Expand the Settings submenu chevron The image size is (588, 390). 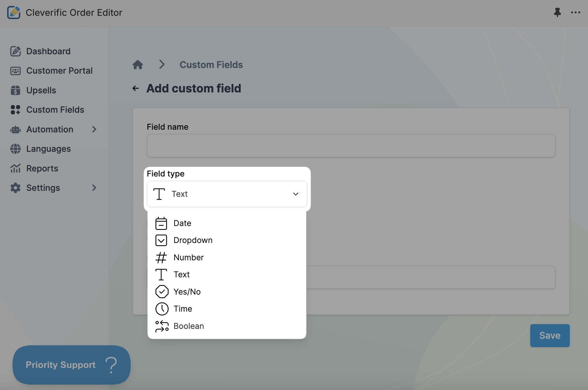tap(94, 188)
